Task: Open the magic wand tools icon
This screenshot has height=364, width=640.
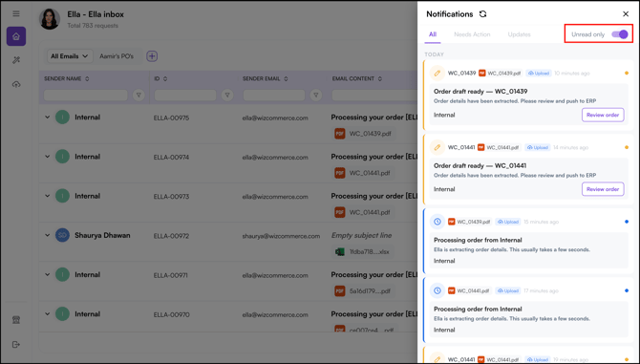Action: click(x=16, y=60)
